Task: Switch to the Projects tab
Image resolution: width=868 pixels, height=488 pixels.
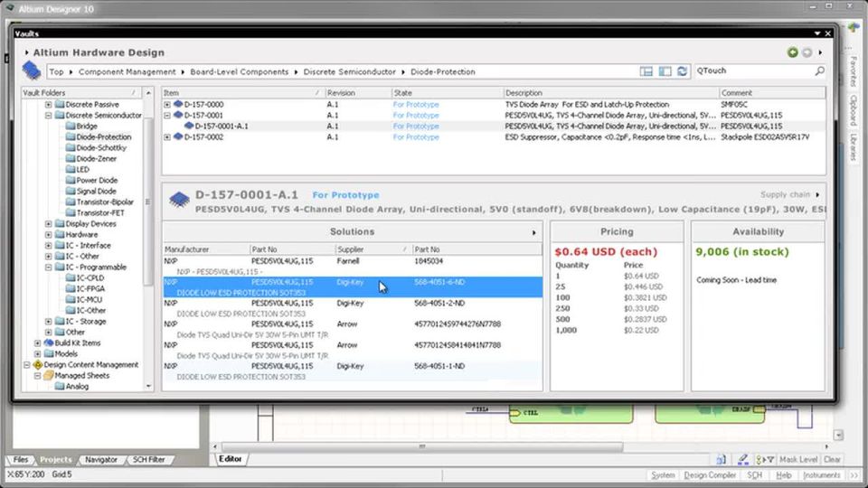Action: click(56, 459)
